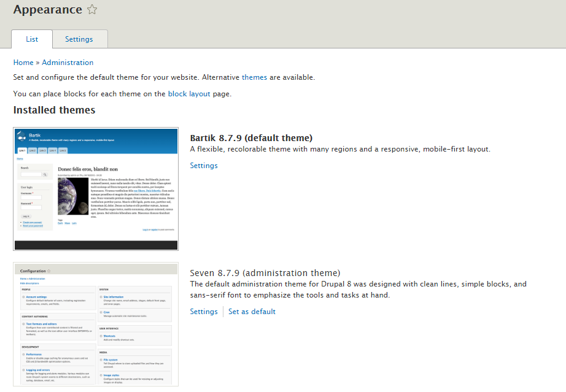Viewport: 566px width, 392px height.
Task: Open the block layout page link
Action: click(x=189, y=94)
